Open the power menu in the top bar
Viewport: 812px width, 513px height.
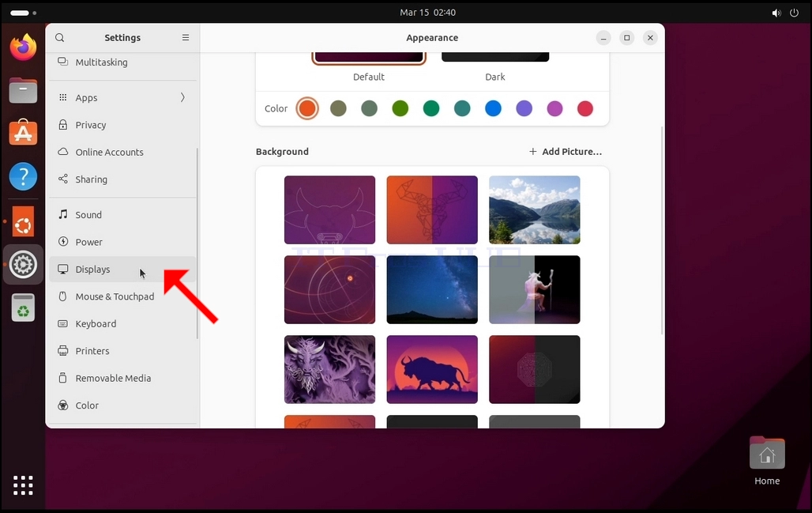coord(794,13)
